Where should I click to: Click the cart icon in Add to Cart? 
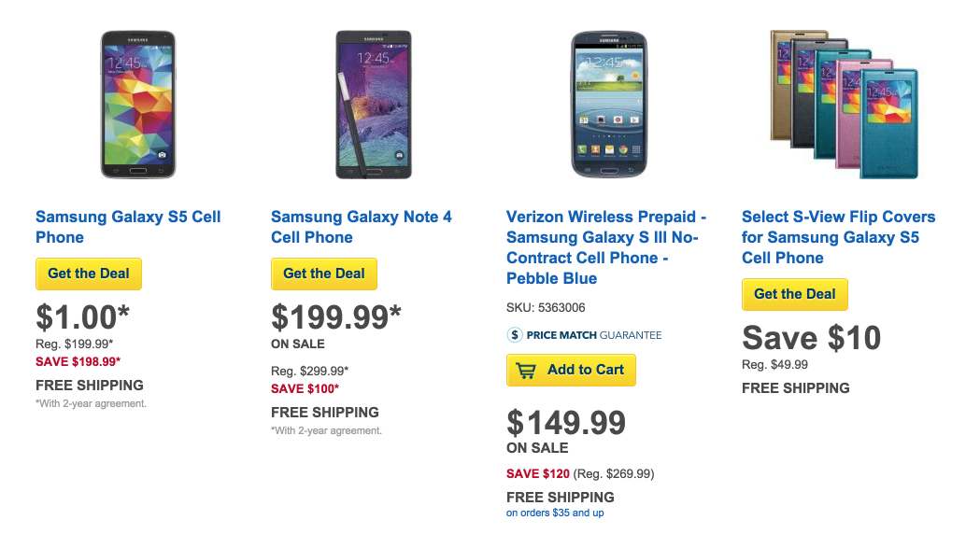[527, 371]
